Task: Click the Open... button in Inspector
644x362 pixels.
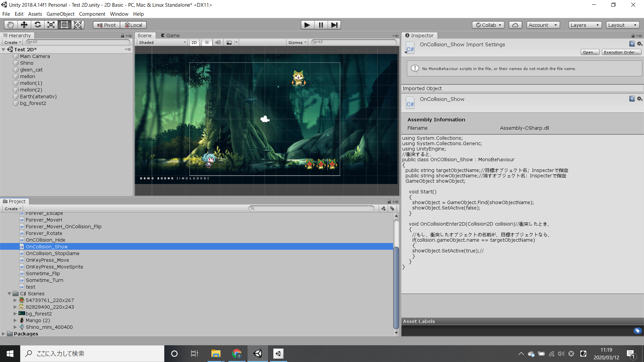Action: click(590, 52)
